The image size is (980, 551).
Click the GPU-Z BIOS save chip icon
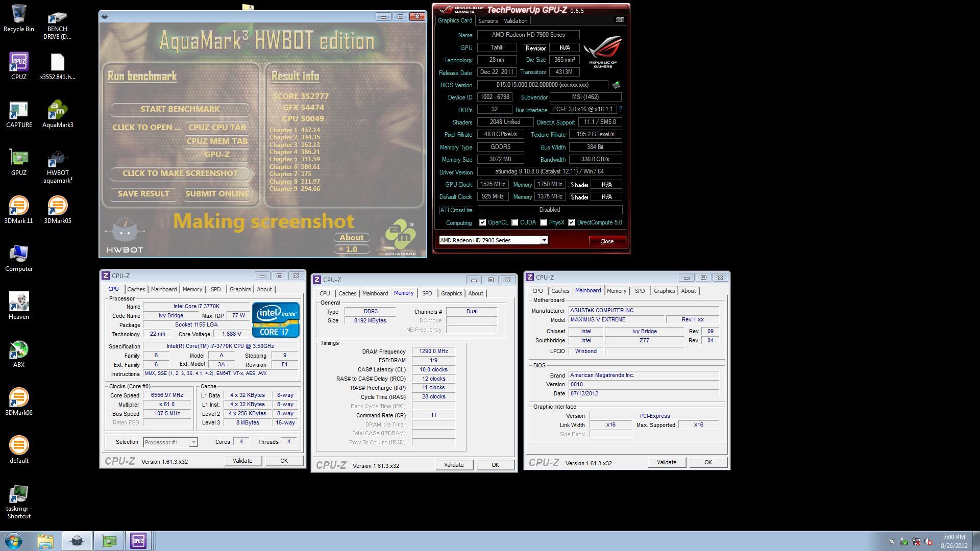[x=616, y=85]
